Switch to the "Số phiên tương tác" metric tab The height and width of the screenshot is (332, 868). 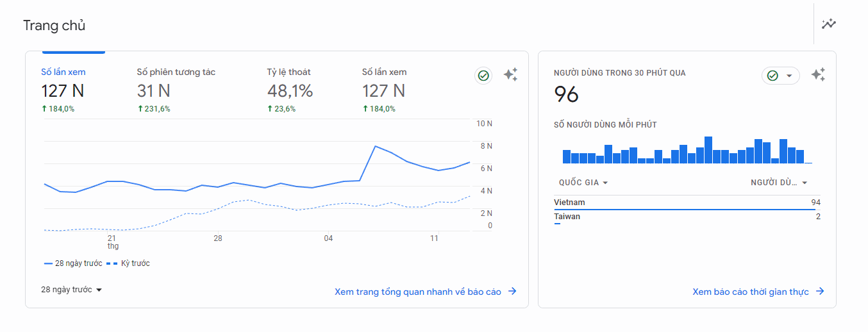coord(176,90)
